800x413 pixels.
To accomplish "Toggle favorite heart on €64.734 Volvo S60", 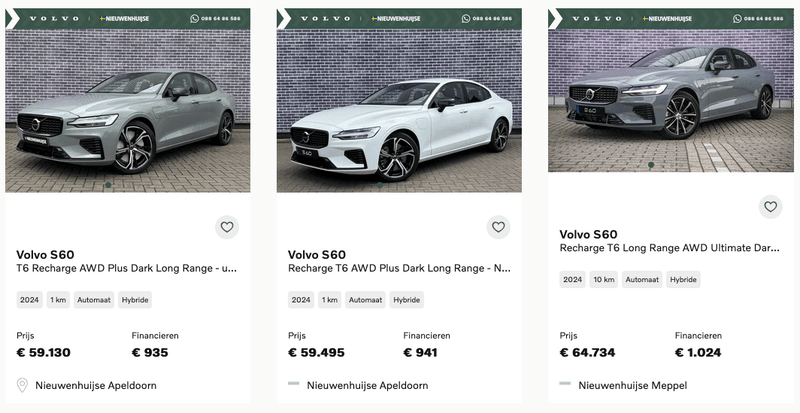I will (x=770, y=207).
